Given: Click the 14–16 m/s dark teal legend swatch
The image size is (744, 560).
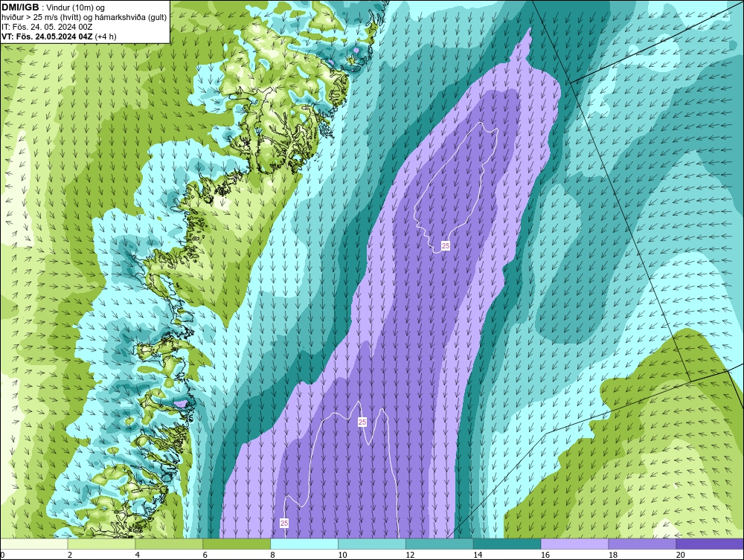Looking at the screenshot, I should [x=507, y=544].
